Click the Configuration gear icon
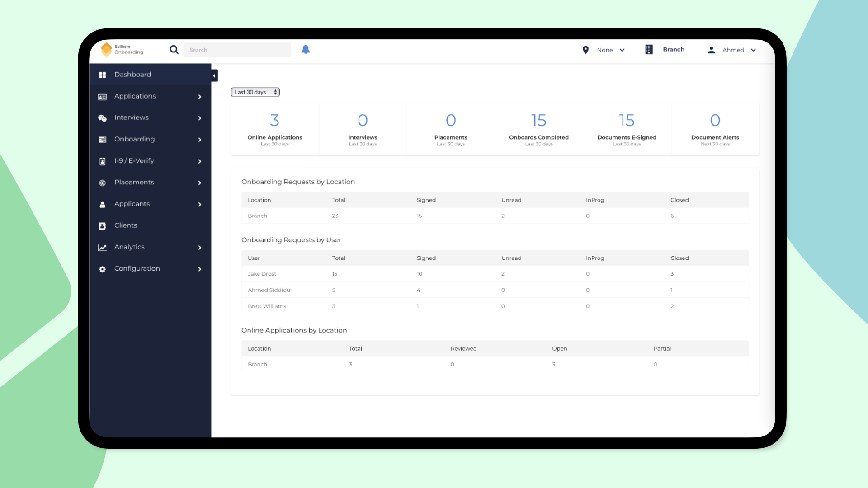Screen dimensions: 868x488 coord(103,269)
